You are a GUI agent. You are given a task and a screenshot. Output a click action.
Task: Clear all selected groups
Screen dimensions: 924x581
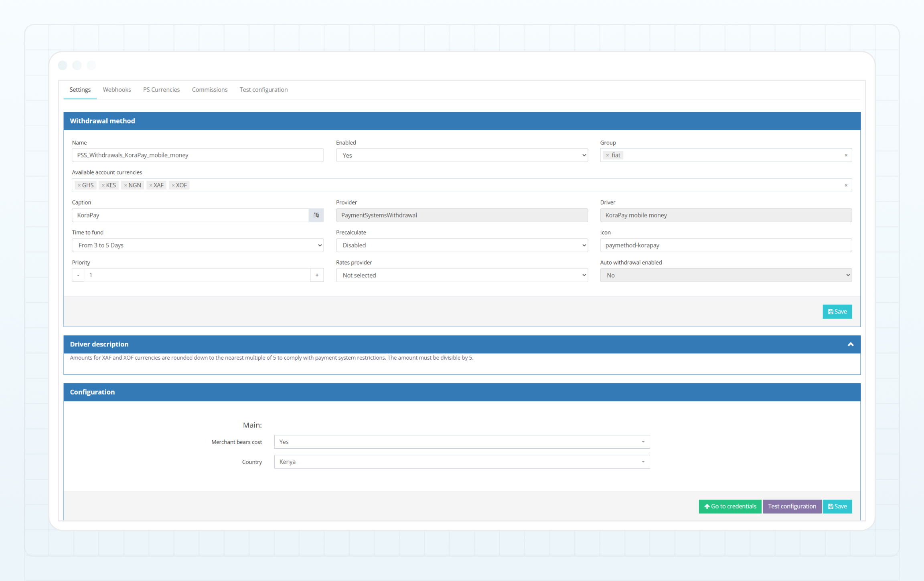point(846,155)
